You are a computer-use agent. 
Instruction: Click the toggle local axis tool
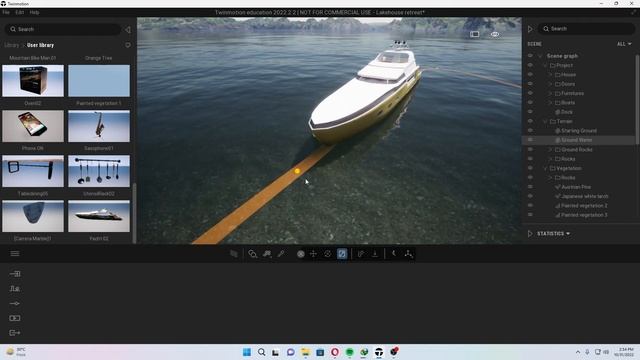[x=361, y=254]
